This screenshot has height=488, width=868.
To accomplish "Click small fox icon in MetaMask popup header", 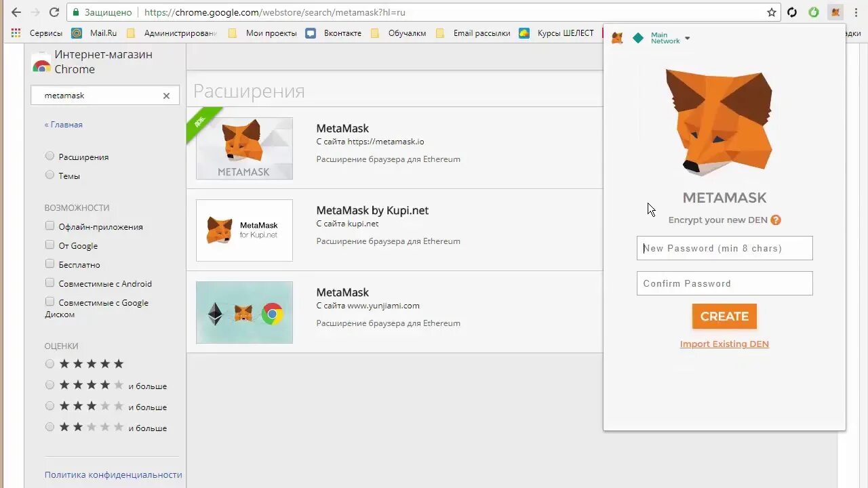I will (617, 39).
